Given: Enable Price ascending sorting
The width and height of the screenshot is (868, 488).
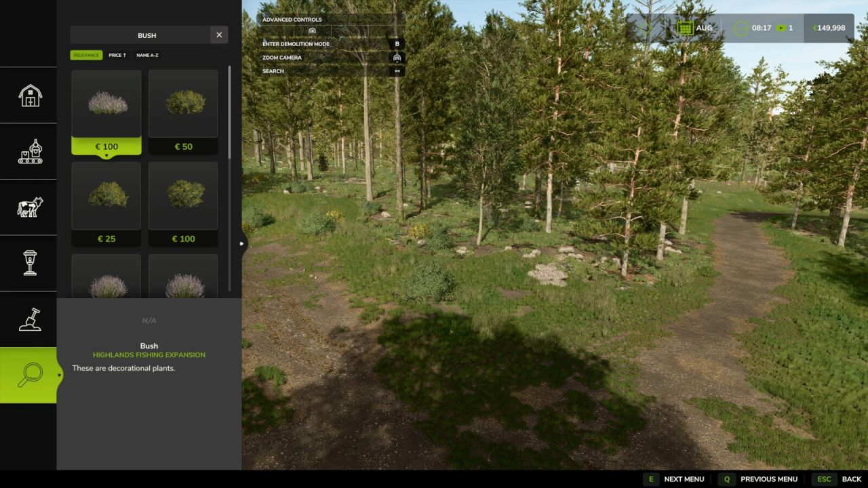Looking at the screenshot, I should point(116,55).
